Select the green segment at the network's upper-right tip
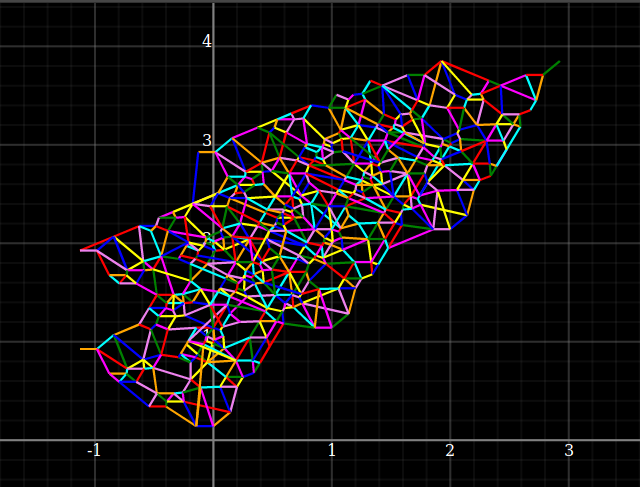The width and height of the screenshot is (640, 487). click(x=551, y=68)
